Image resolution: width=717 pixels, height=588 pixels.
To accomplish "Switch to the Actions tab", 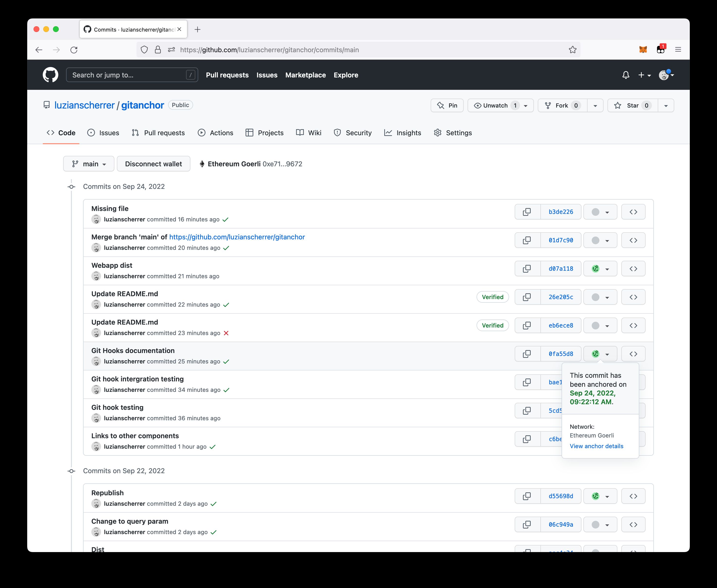I will 215,133.
